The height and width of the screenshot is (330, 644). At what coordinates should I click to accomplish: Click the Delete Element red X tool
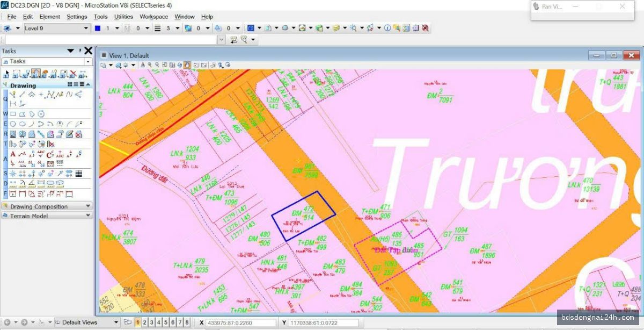point(72,74)
